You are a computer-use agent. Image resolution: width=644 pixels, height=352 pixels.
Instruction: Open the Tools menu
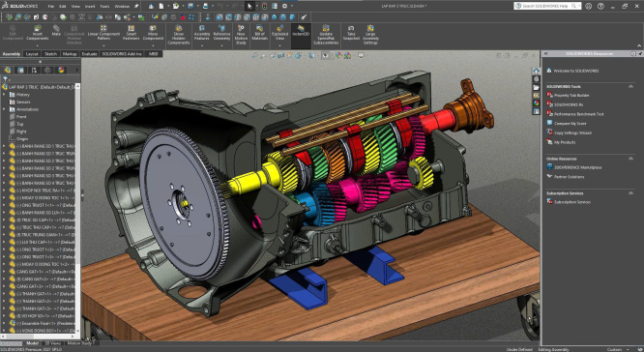coord(104,7)
